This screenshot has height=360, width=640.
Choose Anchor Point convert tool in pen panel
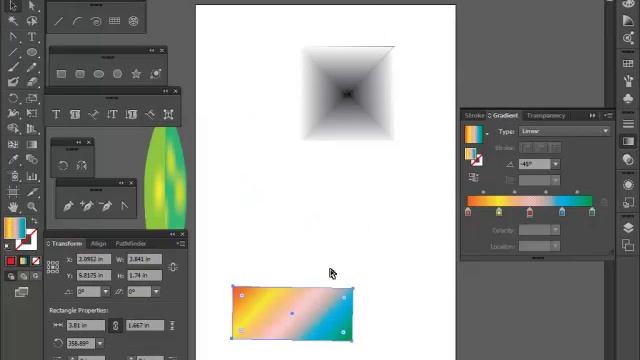pyautogui.click(x=124, y=206)
